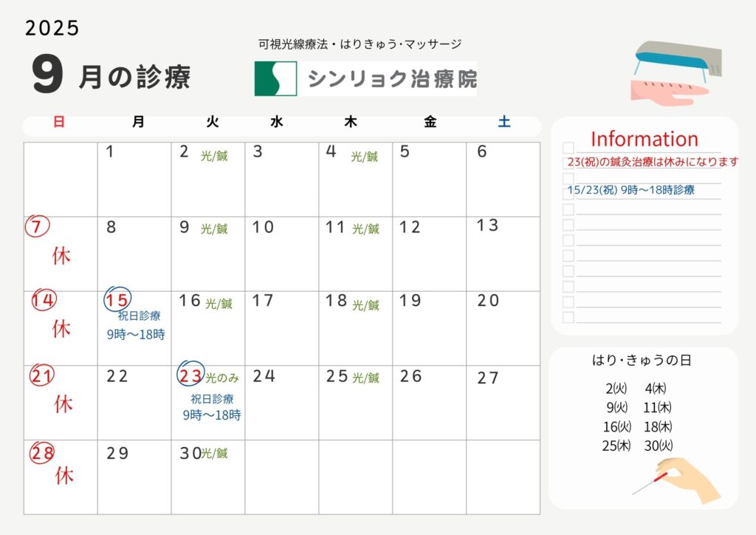Screen dimensions: 756x535
Task: Click the 光/鍼 label on September 2
Action: (x=214, y=155)
